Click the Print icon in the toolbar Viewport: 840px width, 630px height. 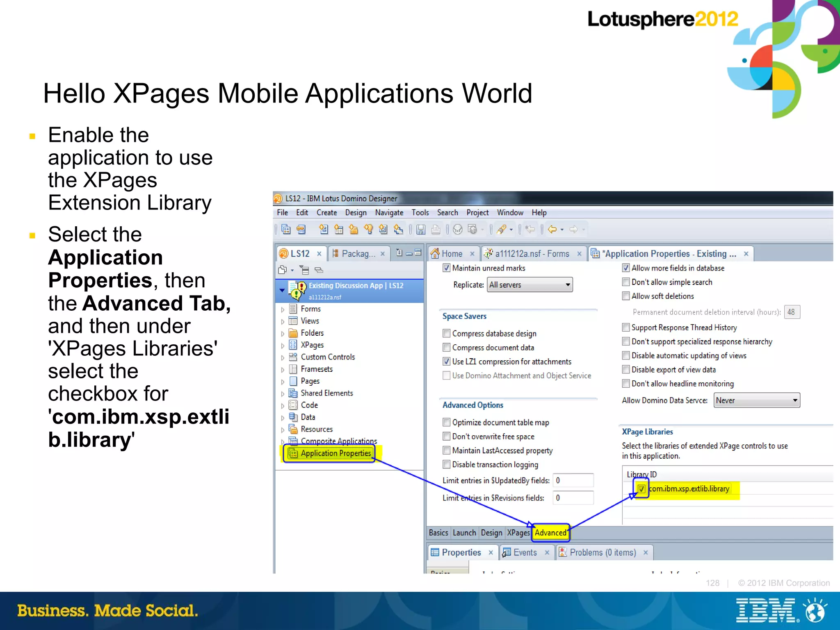click(x=436, y=230)
